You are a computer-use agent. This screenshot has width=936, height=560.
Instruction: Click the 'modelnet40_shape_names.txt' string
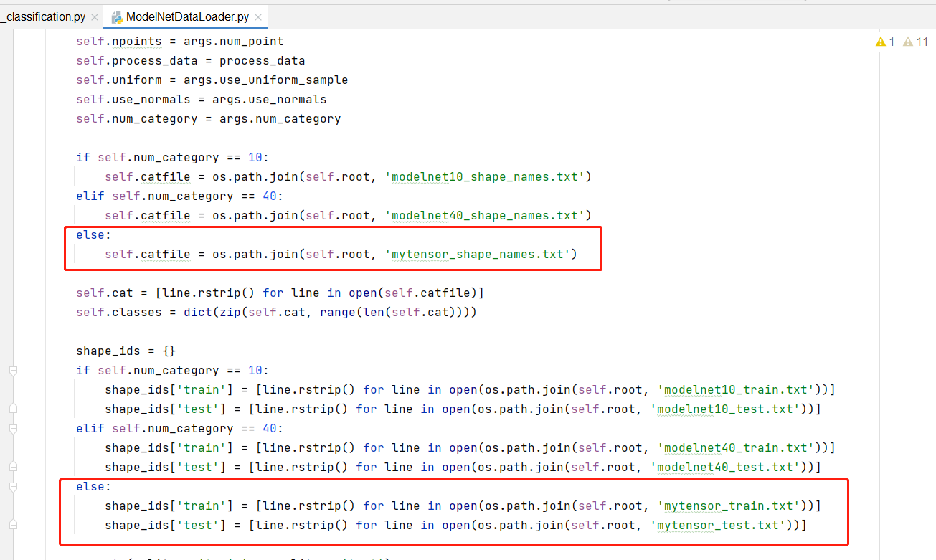pos(484,216)
